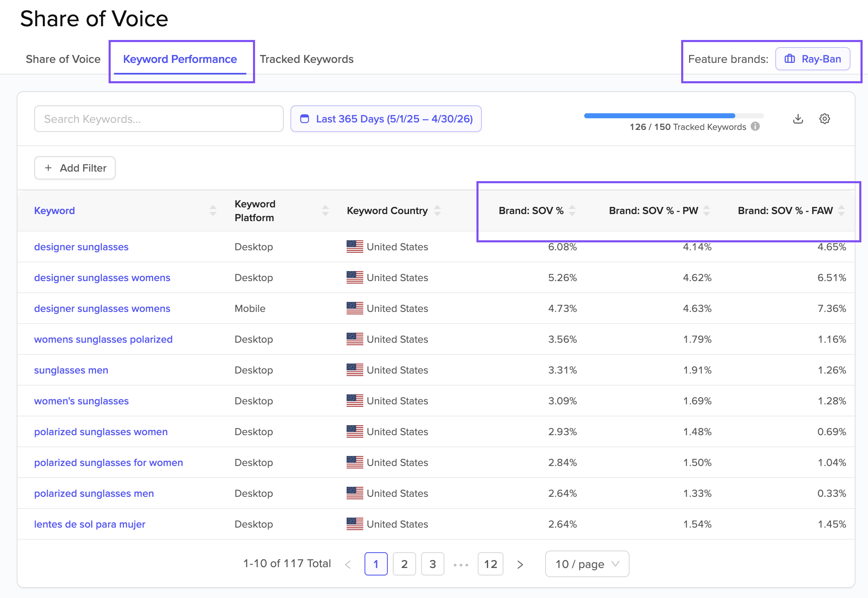Viewport: 868px width, 598px height.
Task: Switch to the Share of Voice tab
Action: (x=63, y=59)
